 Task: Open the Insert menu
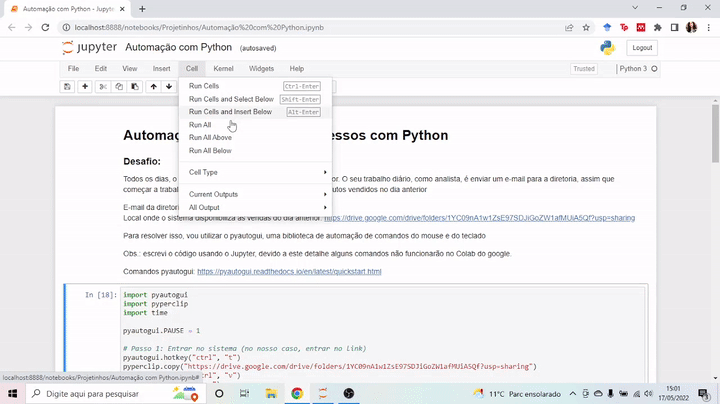(161, 69)
